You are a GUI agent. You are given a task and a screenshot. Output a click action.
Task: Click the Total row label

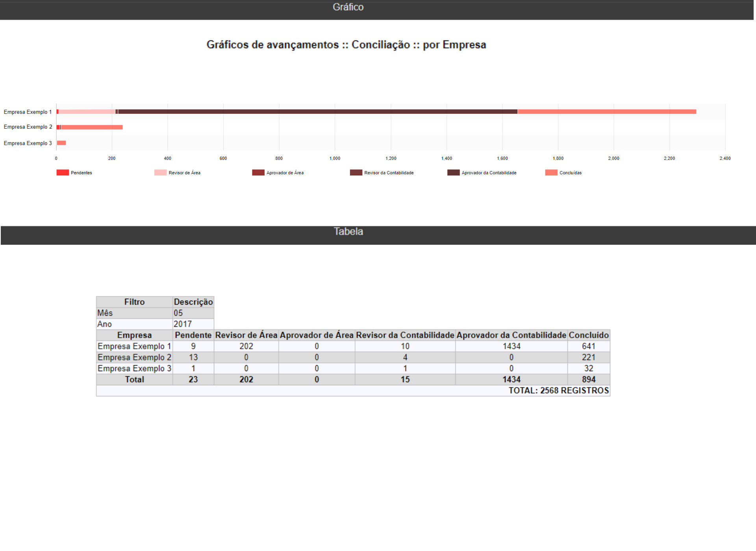135,379
